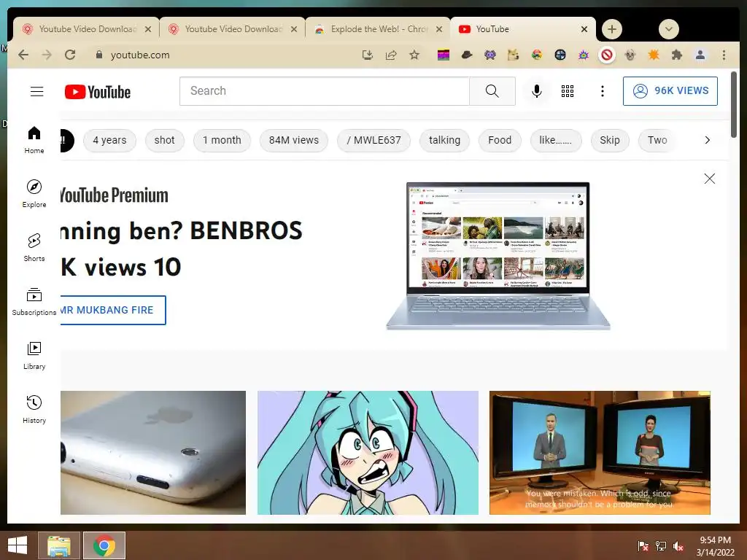Viewport: 747px width, 560px height.
Task: Click in the YouTube search field
Action: point(325,91)
